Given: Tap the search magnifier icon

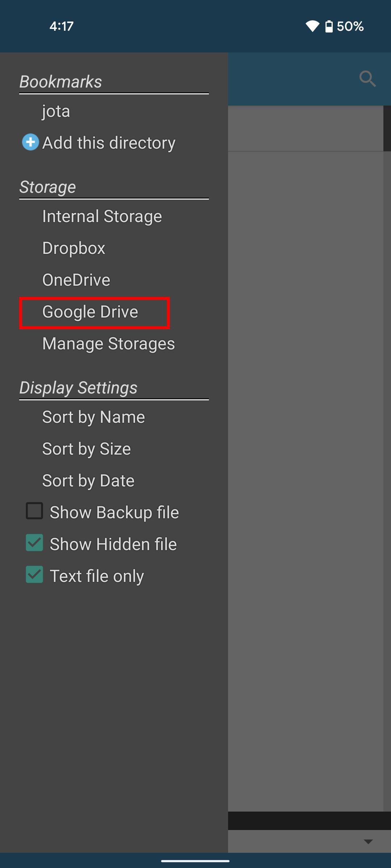Looking at the screenshot, I should (367, 79).
